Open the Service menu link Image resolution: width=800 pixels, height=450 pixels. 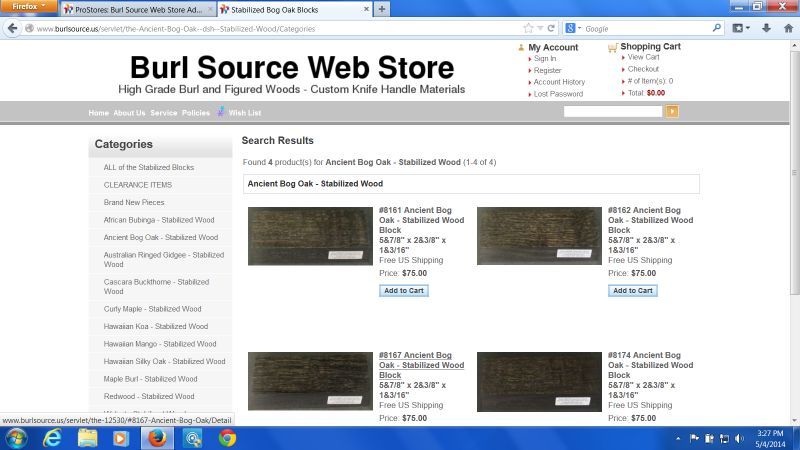coord(163,113)
